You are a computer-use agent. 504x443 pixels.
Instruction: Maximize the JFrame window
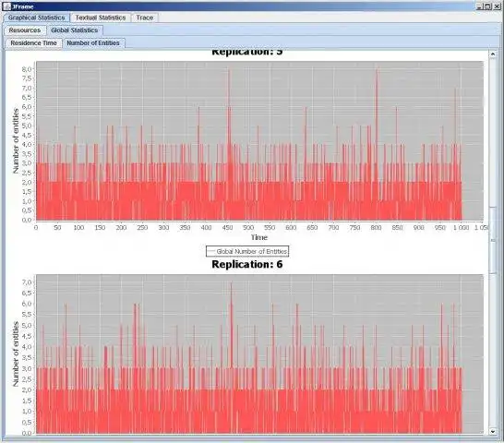488,6
